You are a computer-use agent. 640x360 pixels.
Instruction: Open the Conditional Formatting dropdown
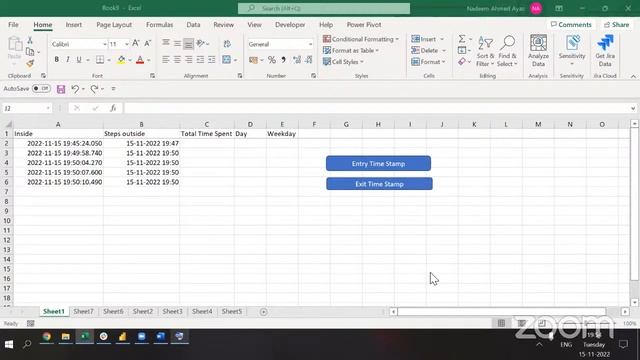(x=361, y=39)
